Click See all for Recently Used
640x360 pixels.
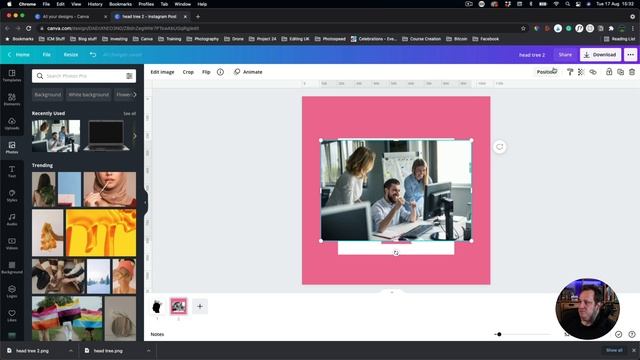coord(129,113)
